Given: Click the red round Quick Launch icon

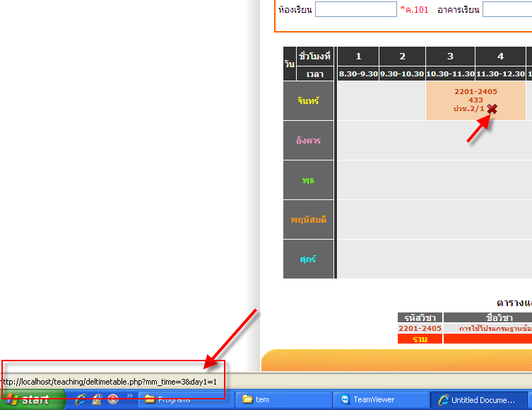Looking at the screenshot, I should (113, 399).
